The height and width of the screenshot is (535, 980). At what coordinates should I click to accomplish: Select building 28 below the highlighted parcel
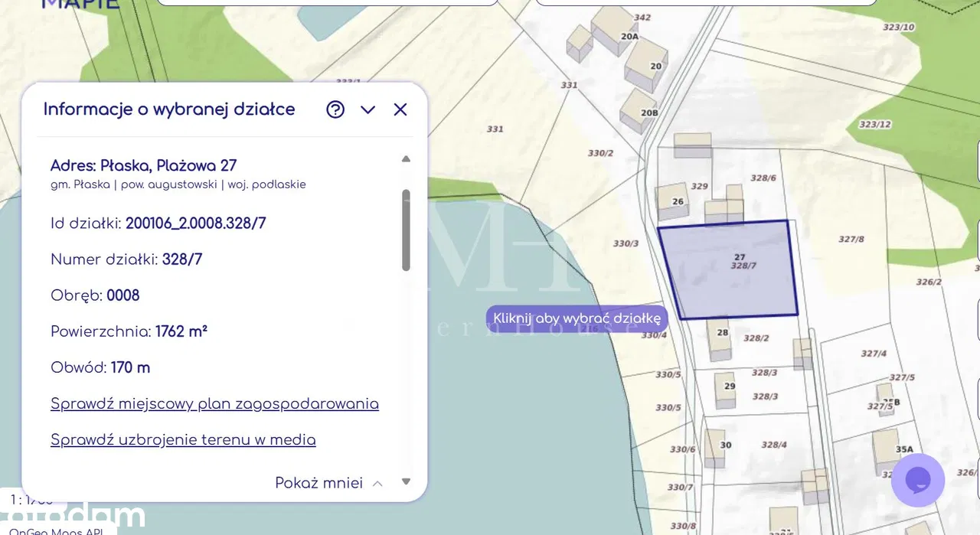point(719,341)
